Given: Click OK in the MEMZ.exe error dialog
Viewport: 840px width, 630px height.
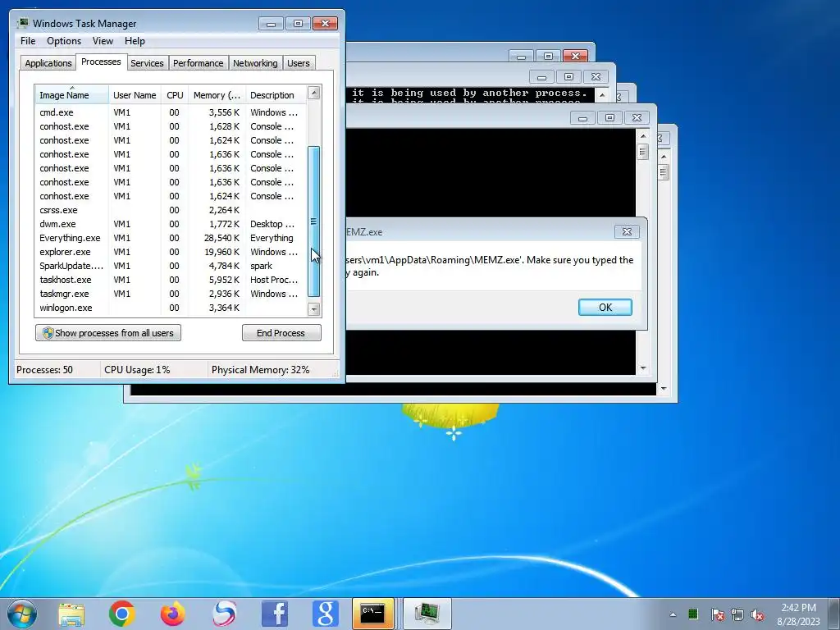Looking at the screenshot, I should point(605,307).
